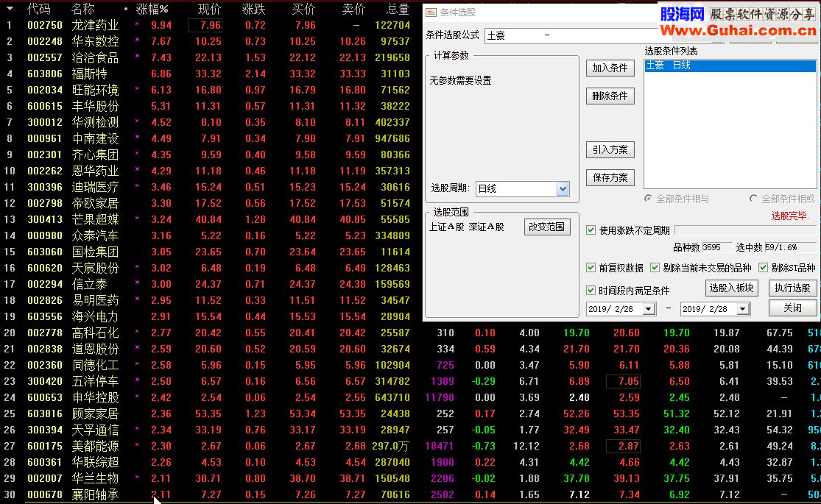Select stock 齐心集团 row
Image resolution: width=821 pixels, height=504 pixels.
(207, 155)
